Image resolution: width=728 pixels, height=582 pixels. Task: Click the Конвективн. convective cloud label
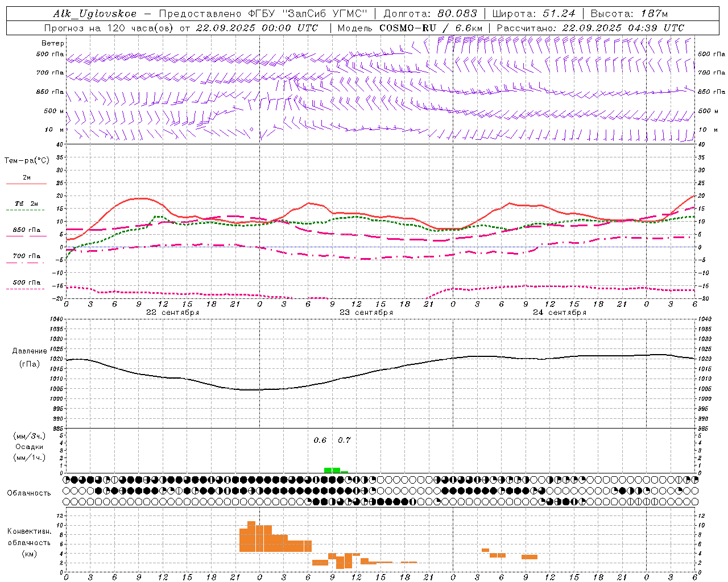(x=29, y=531)
